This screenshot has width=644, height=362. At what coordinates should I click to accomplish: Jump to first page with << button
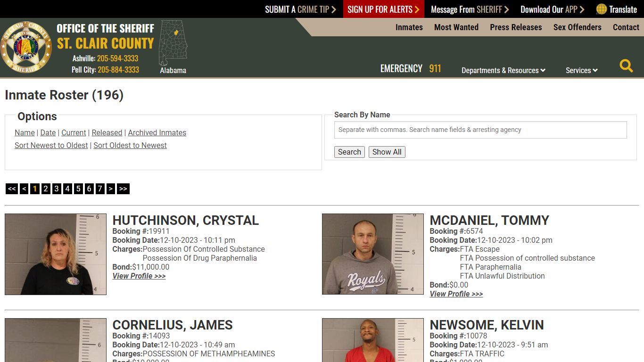[x=12, y=189]
